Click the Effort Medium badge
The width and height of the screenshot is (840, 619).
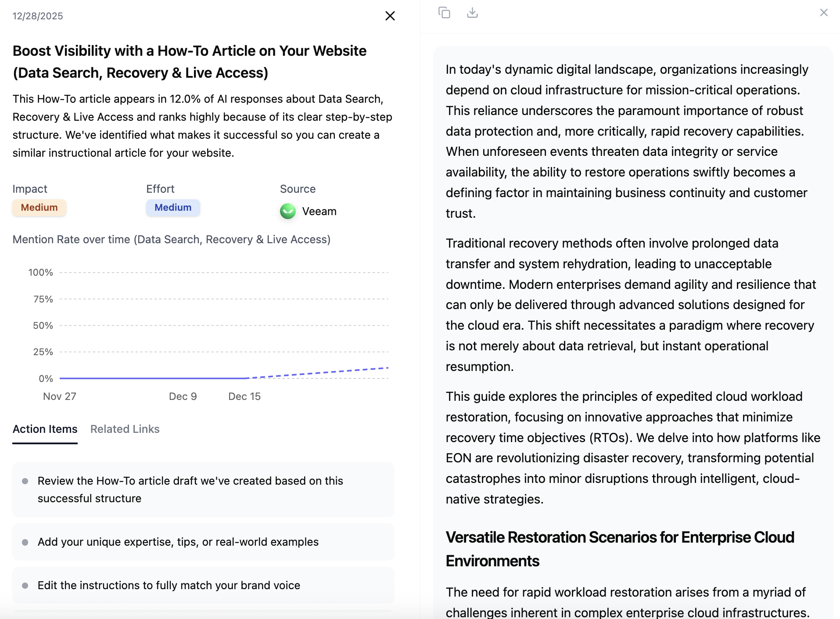(x=173, y=207)
